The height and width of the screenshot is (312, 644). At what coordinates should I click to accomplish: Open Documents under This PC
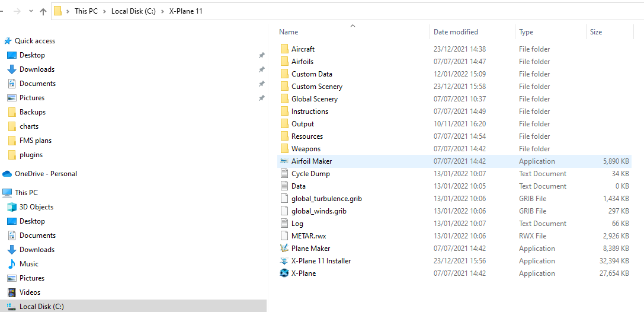tap(37, 235)
